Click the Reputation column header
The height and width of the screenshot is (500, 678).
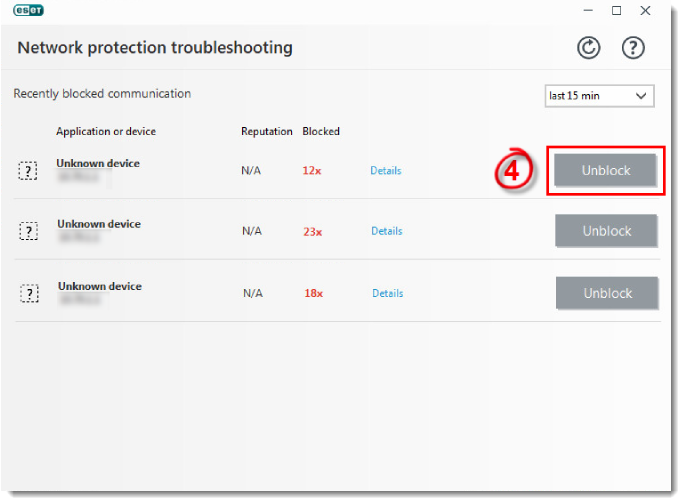[x=266, y=131]
